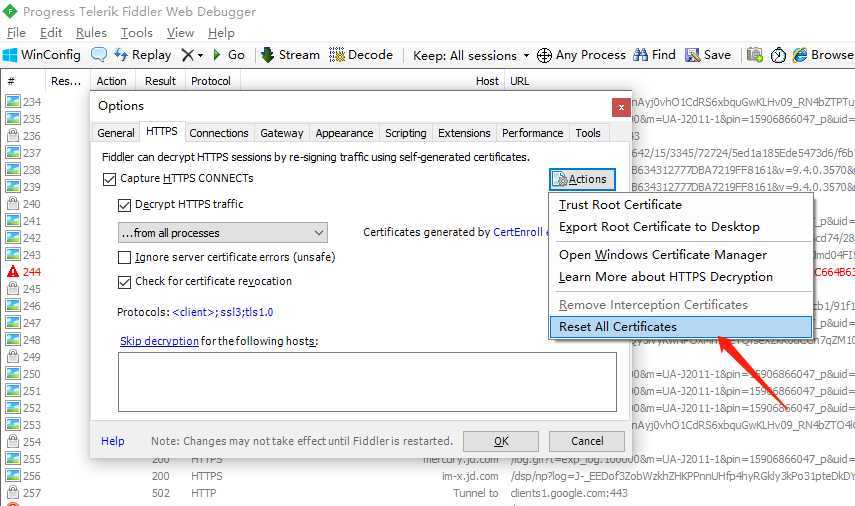Click the Host column header
This screenshot has width=855, height=506.
point(486,81)
